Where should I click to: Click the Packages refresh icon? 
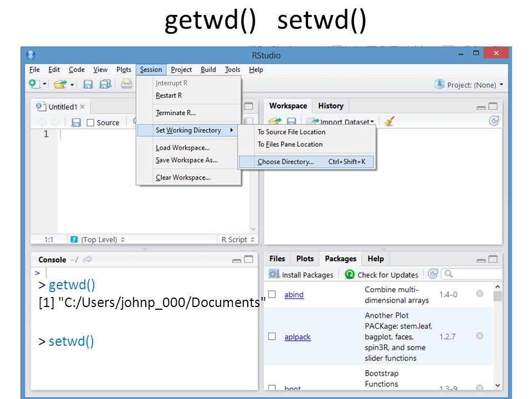click(433, 273)
